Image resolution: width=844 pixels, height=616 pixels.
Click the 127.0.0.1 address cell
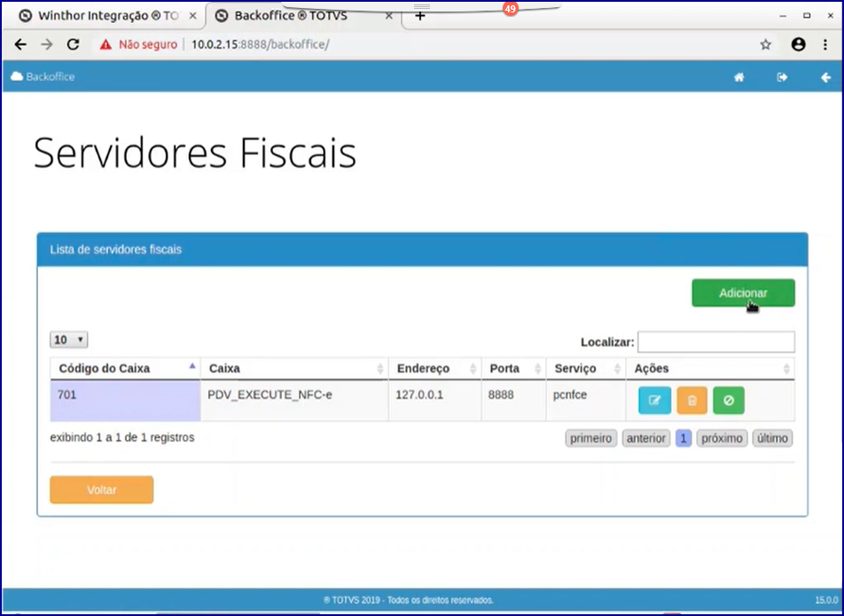point(435,401)
